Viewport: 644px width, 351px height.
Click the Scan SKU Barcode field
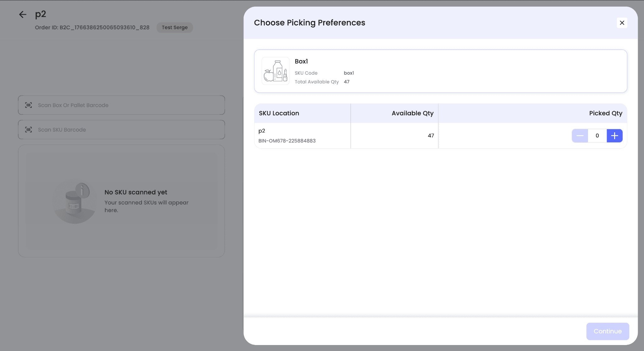126,130
